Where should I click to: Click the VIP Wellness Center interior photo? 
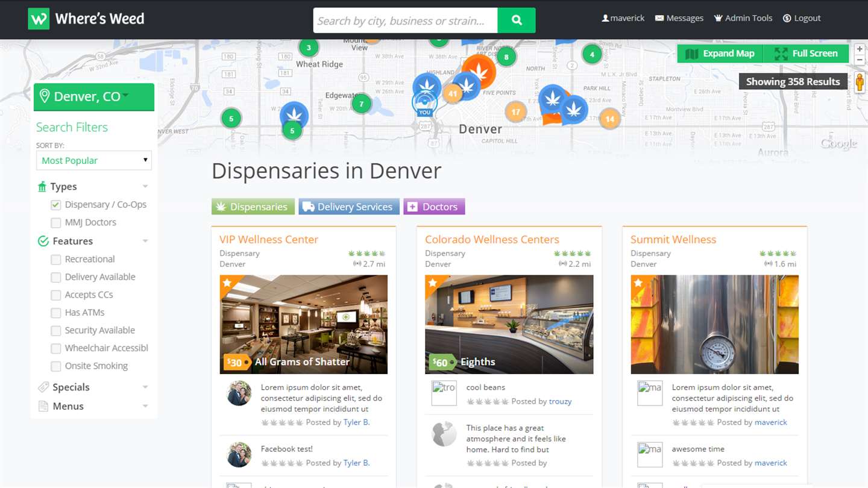pyautogui.click(x=304, y=324)
